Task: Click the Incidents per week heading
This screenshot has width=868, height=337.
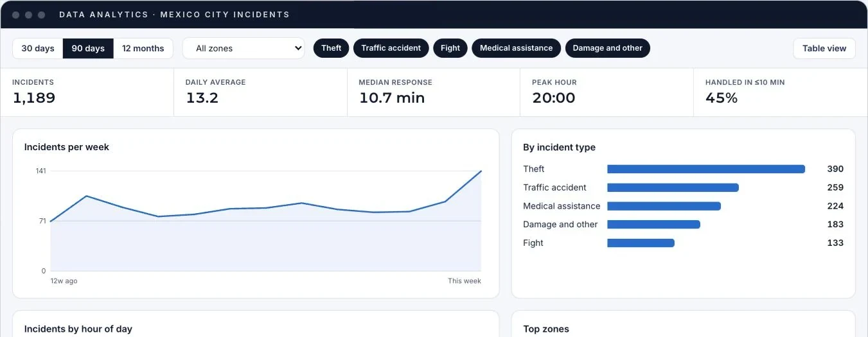Action: pos(67,147)
